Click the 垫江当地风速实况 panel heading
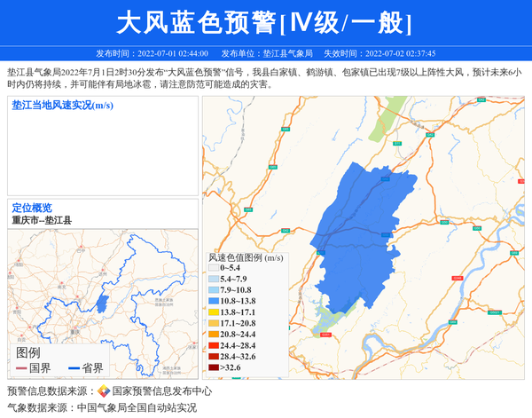The image size is (532, 418). [x=62, y=105]
